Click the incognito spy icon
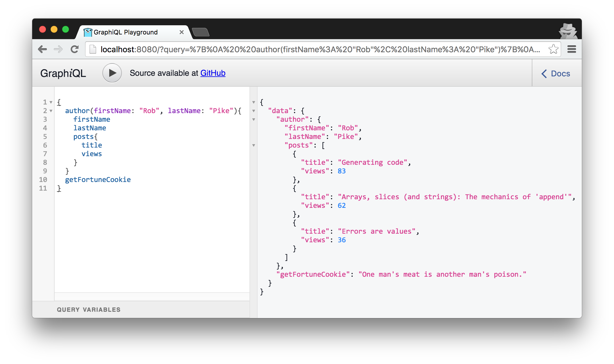This screenshot has width=614, height=364. [x=567, y=31]
